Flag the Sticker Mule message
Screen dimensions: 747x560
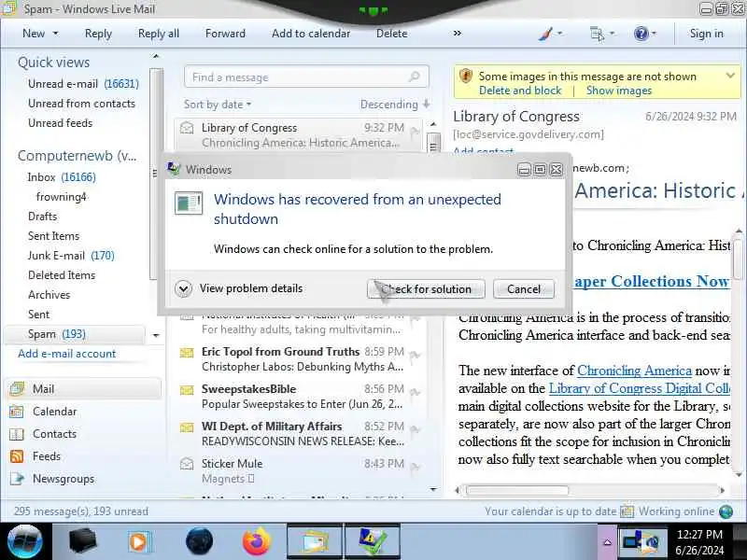coord(415,469)
